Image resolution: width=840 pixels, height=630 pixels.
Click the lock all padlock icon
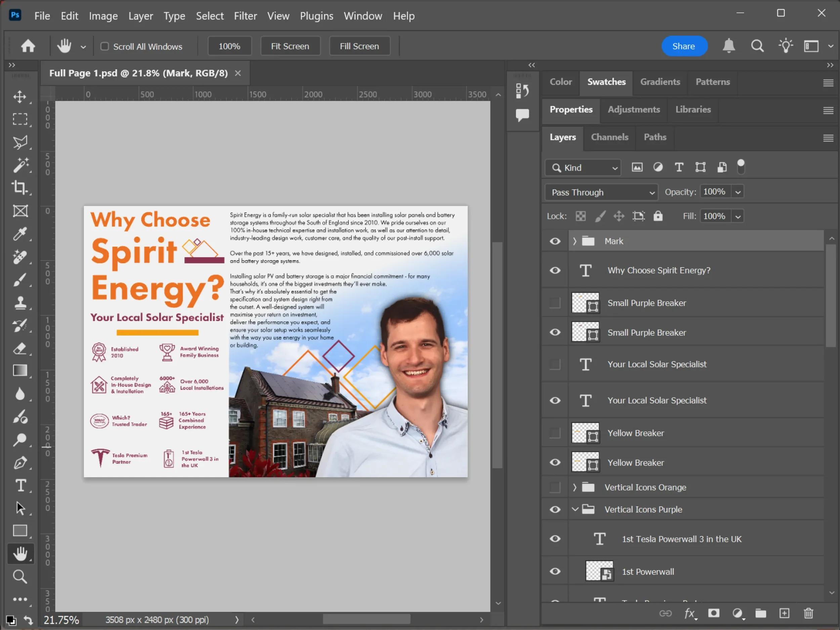click(x=658, y=216)
